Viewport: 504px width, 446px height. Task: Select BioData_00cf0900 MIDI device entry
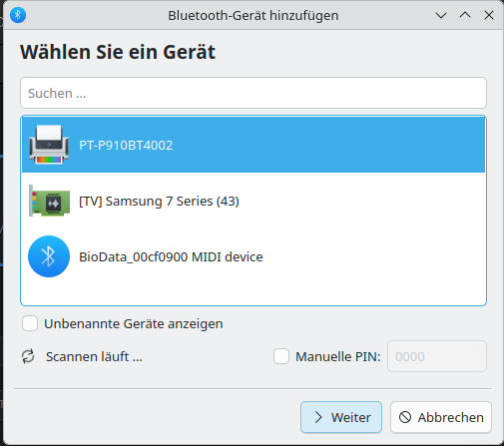click(253, 256)
